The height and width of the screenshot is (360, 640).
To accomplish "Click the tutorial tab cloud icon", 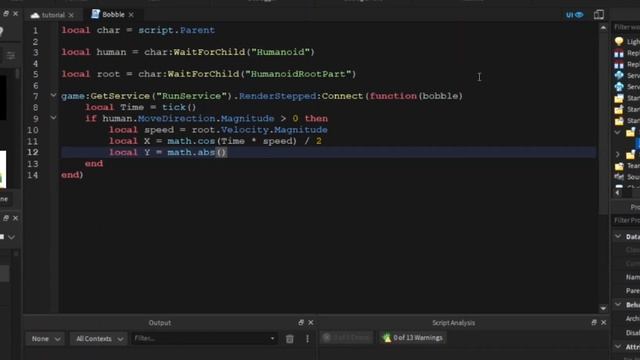I will click(35, 15).
